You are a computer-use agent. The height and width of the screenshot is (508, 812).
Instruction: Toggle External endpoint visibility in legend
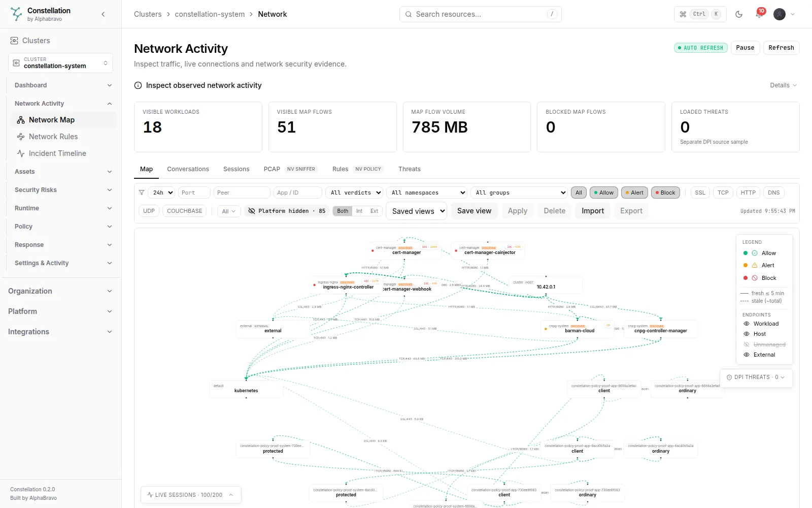point(747,355)
